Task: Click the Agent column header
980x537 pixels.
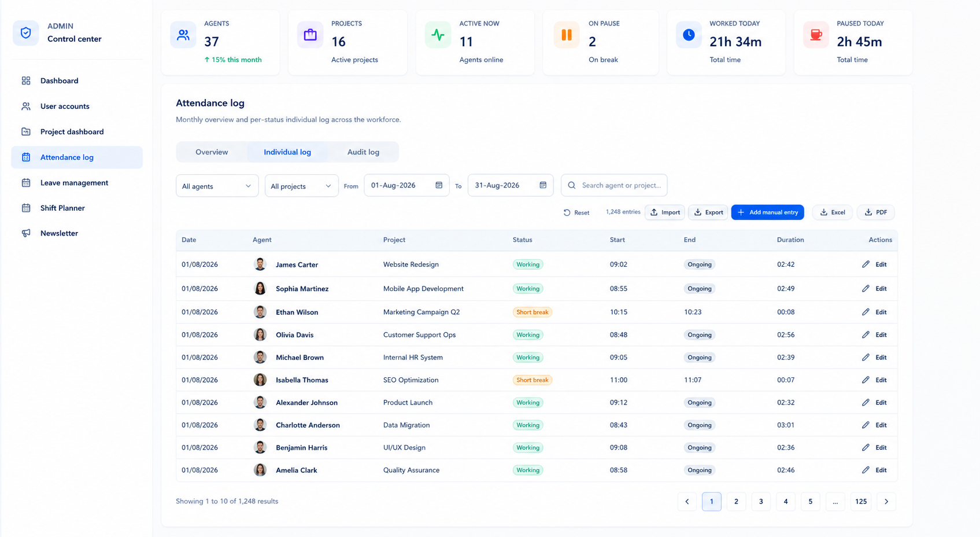Action: [262, 240]
